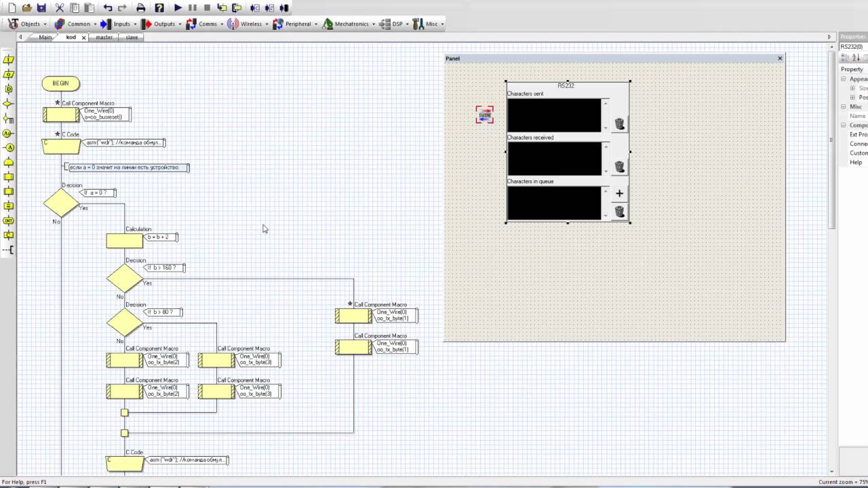This screenshot has width=868, height=488.
Task: Click the Redo arrow icon
Action: [x=122, y=8]
